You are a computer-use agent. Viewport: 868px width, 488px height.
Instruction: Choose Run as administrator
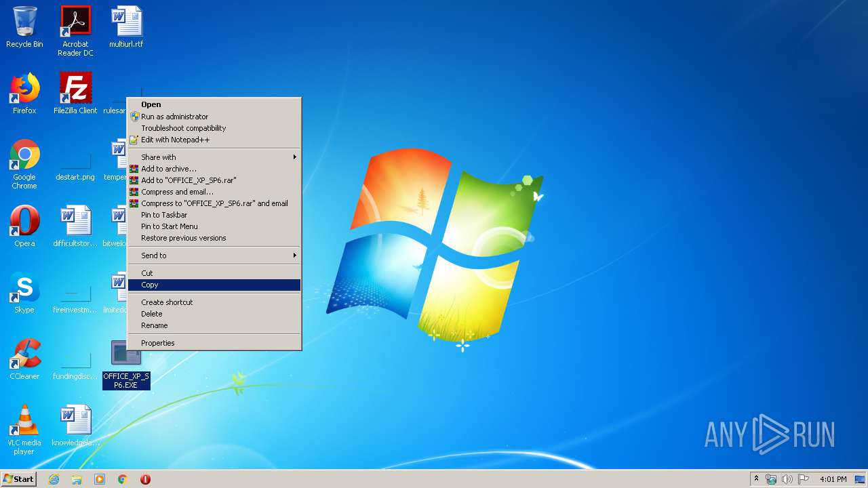(x=214, y=117)
